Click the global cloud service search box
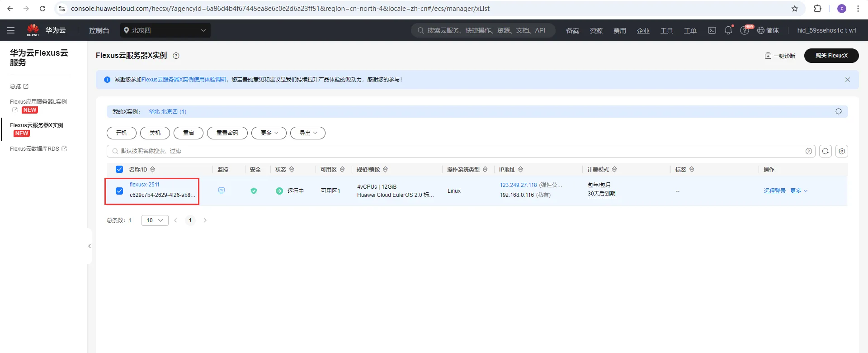The width and height of the screenshot is (868, 353). 483,30
